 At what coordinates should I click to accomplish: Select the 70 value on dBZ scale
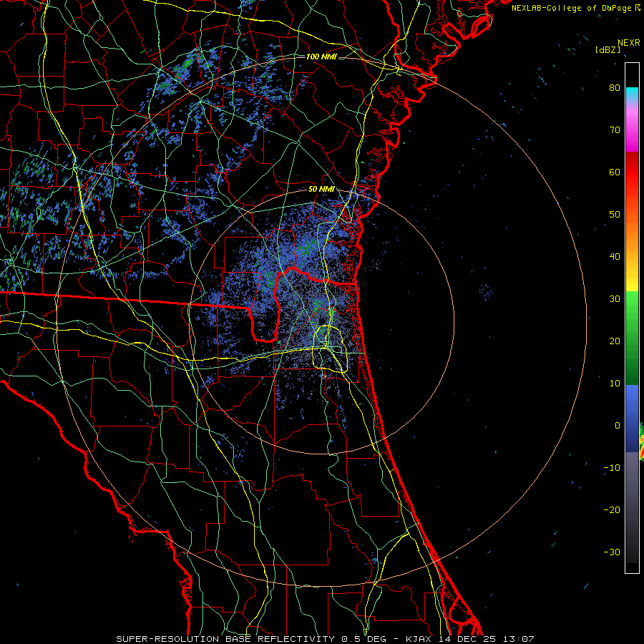(x=615, y=130)
